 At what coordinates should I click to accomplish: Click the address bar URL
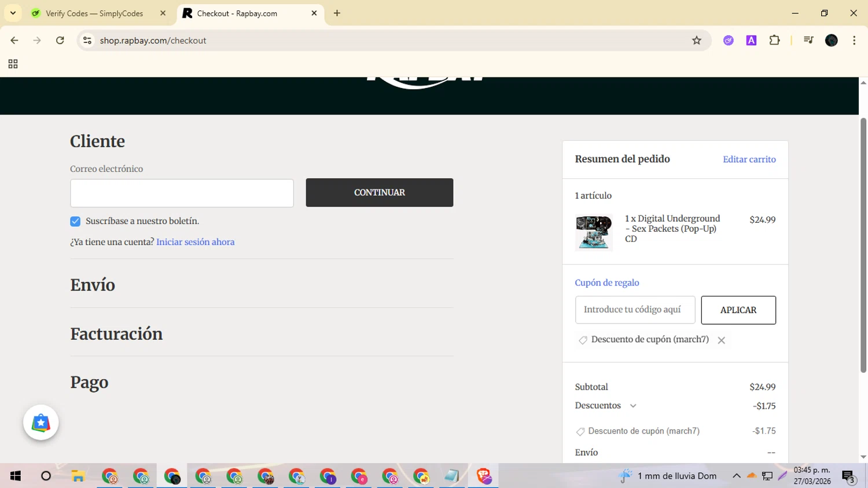pyautogui.click(x=153, y=41)
